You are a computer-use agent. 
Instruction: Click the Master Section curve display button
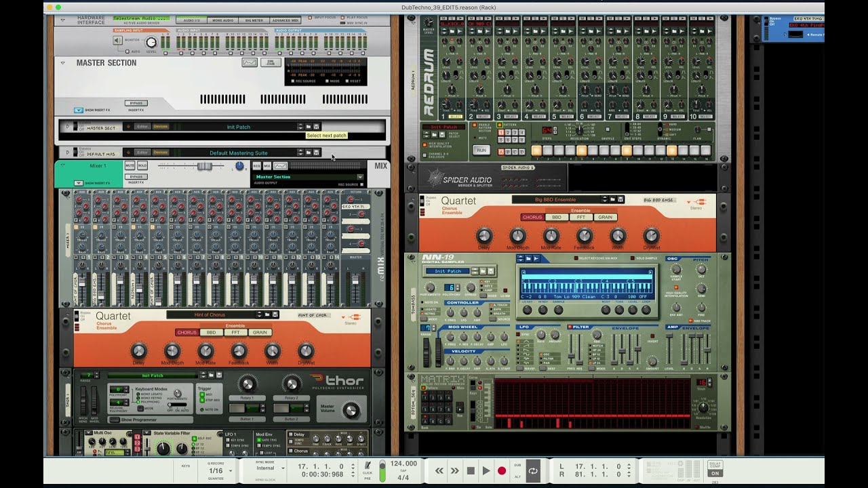(250, 62)
